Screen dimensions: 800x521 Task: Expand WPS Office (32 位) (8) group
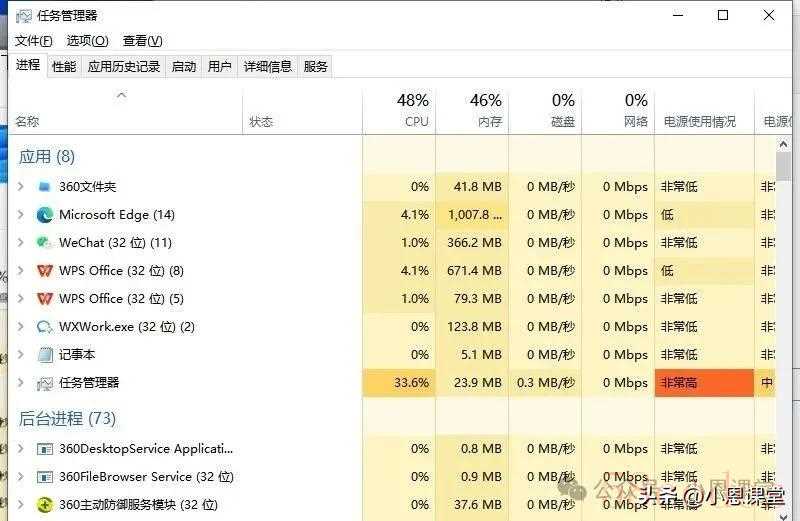pyautogui.click(x=20, y=270)
